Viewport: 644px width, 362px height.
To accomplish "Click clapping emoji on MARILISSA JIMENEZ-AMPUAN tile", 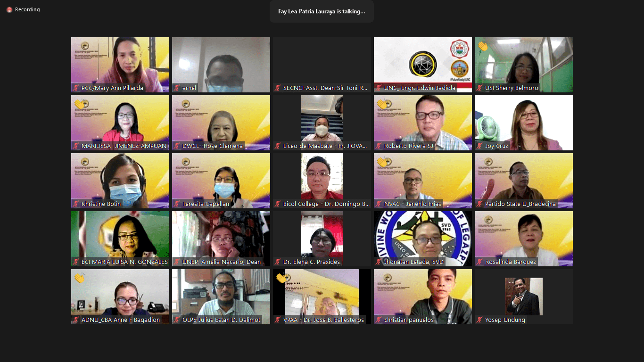I will [79, 104].
